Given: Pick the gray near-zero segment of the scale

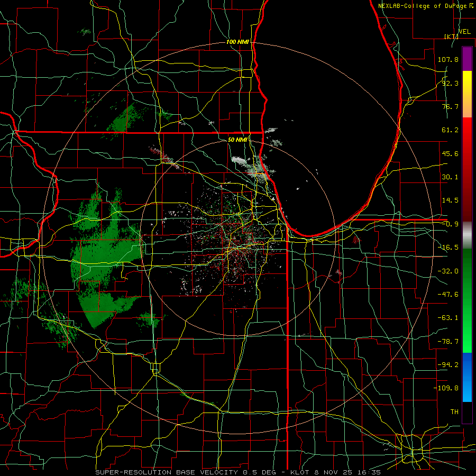Looking at the screenshot, I should [467, 235].
